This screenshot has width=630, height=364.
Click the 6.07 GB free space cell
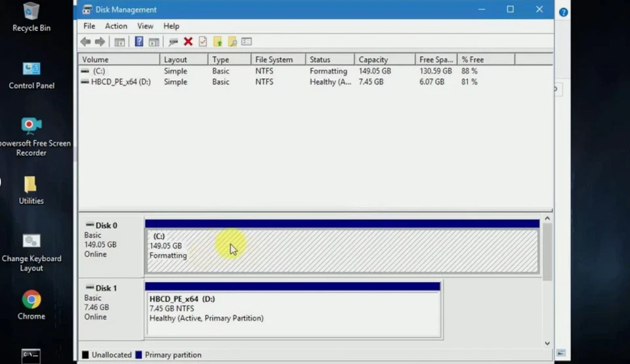(x=432, y=82)
